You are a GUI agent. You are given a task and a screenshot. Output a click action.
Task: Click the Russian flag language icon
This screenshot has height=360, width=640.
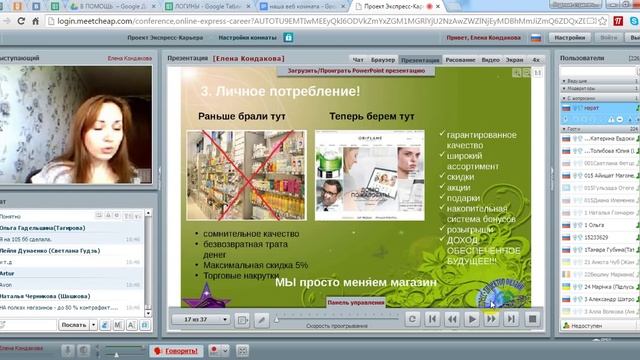pyautogui.click(x=536, y=38)
